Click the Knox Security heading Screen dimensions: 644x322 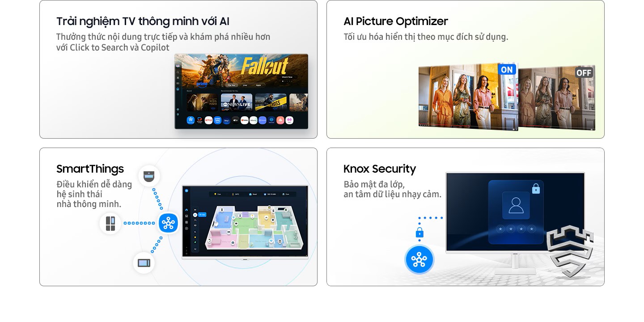tap(380, 169)
